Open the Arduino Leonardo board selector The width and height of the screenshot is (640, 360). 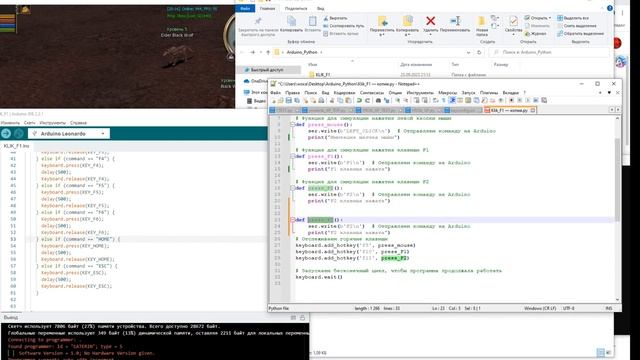69,133
